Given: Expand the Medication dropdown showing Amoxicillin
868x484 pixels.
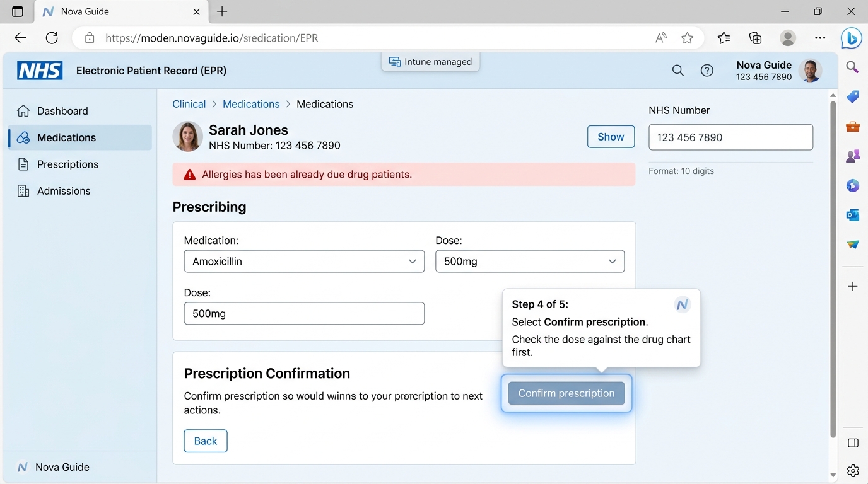Looking at the screenshot, I should [x=304, y=262].
